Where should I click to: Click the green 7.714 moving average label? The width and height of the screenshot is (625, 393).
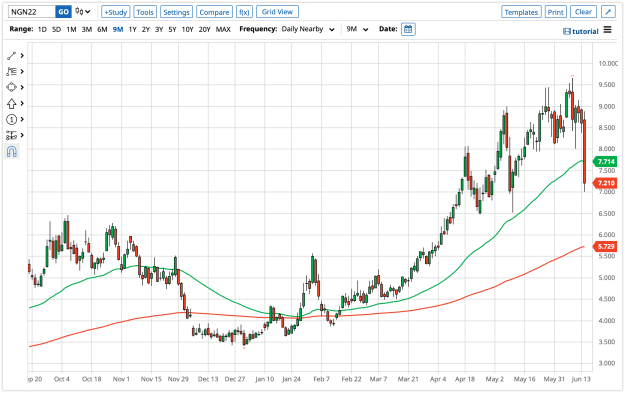605,161
